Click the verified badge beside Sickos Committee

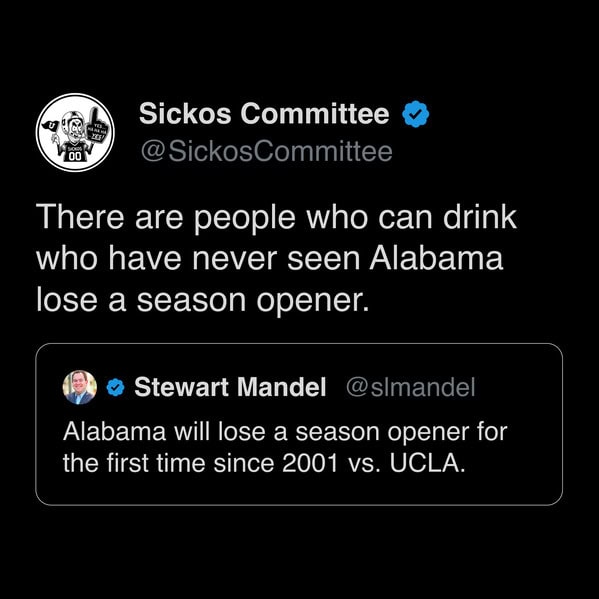[x=416, y=114]
